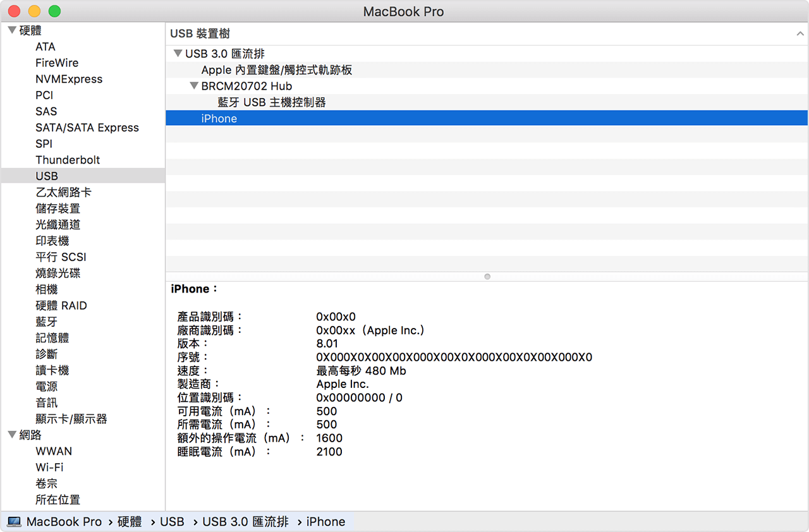Screen dimensions: 809x532
Task: Open 讀卡機 category
Action: (x=52, y=370)
